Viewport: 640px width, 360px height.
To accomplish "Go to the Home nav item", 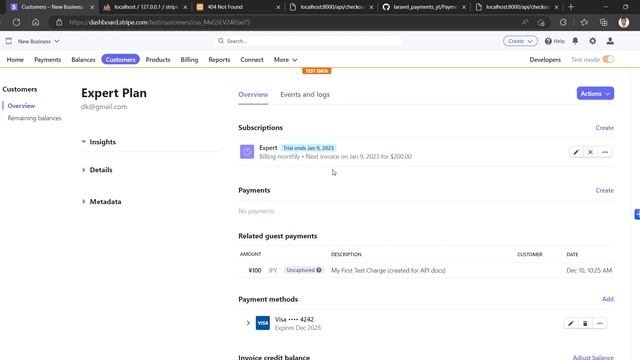I will pyautogui.click(x=15, y=60).
